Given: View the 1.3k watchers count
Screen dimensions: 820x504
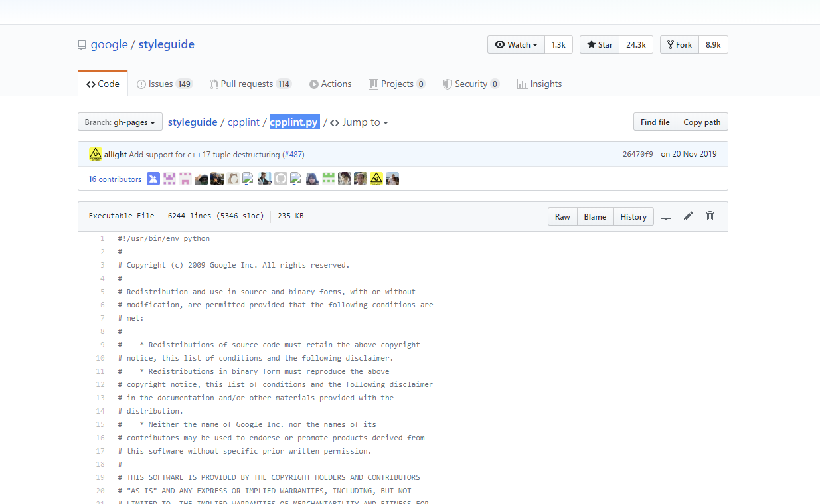Looking at the screenshot, I should point(558,44).
